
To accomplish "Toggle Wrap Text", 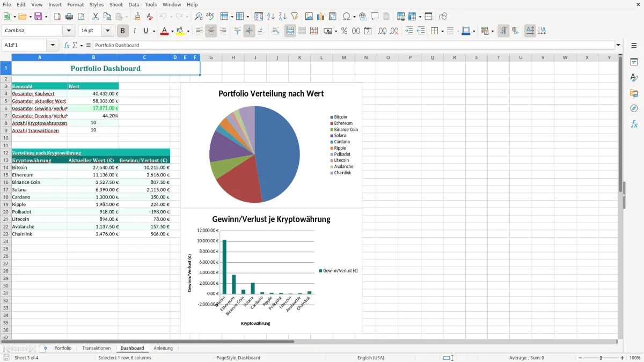I will pyautogui.click(x=276, y=31).
